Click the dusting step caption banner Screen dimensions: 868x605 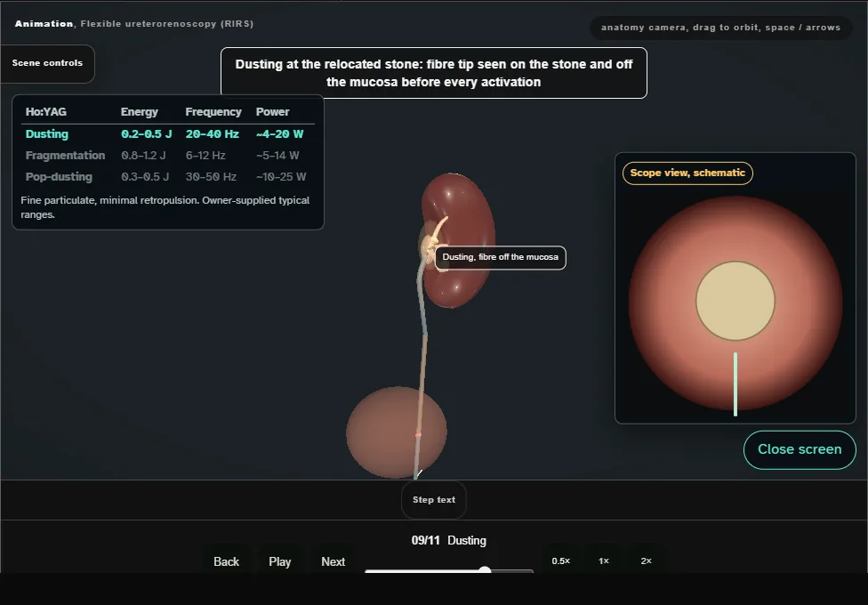(x=433, y=73)
